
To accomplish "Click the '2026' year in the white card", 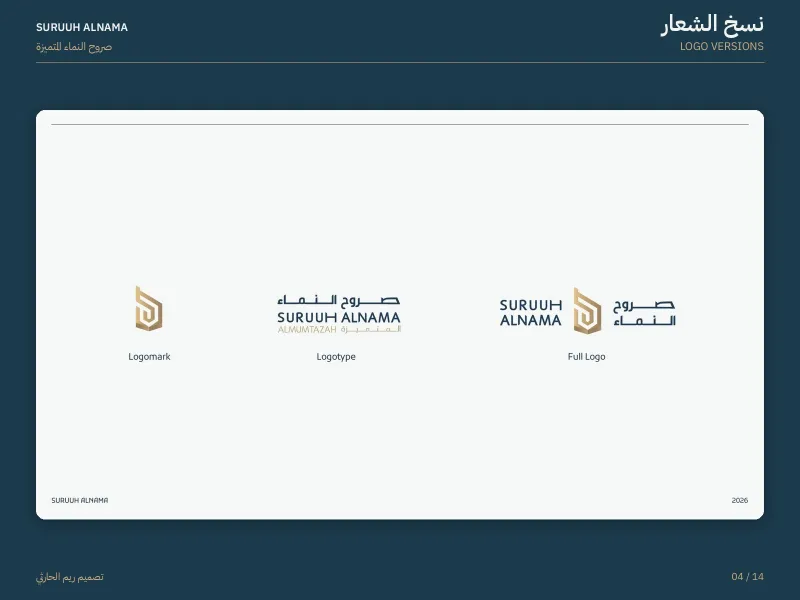I will click(740, 501).
